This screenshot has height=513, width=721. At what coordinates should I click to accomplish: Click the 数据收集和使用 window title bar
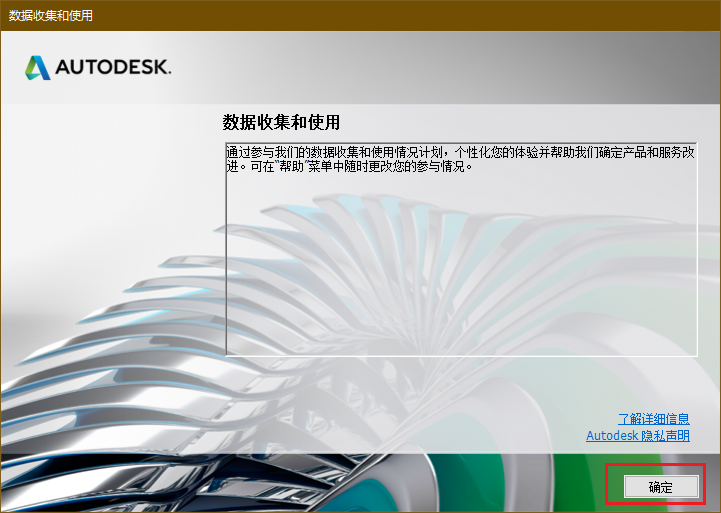360,15
